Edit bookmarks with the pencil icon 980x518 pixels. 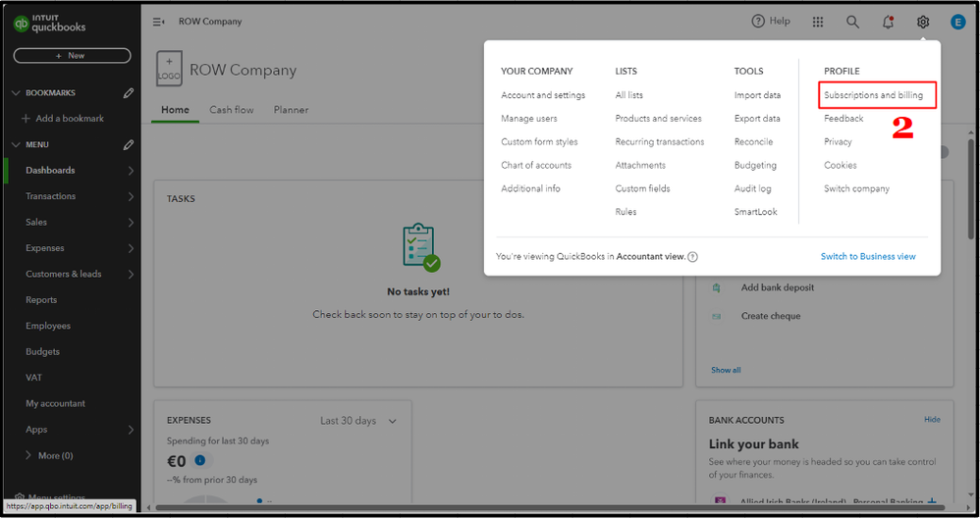(x=129, y=93)
